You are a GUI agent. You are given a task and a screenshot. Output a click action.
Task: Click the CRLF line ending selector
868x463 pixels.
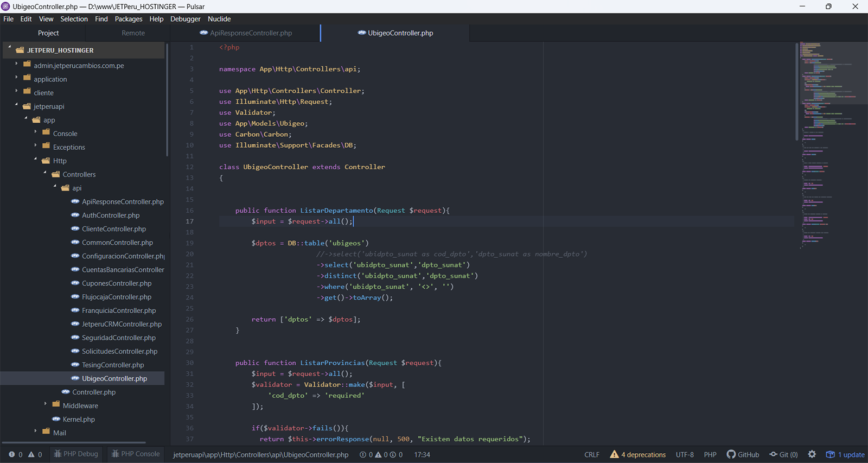[x=592, y=455]
